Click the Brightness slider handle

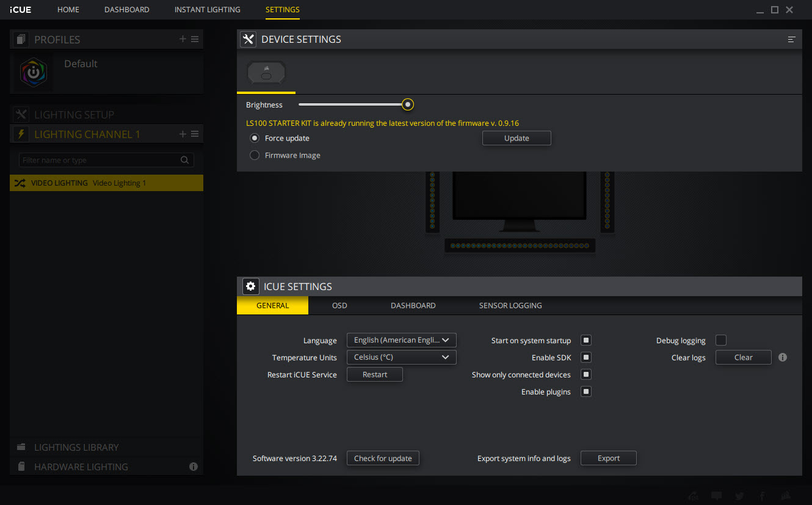click(408, 104)
